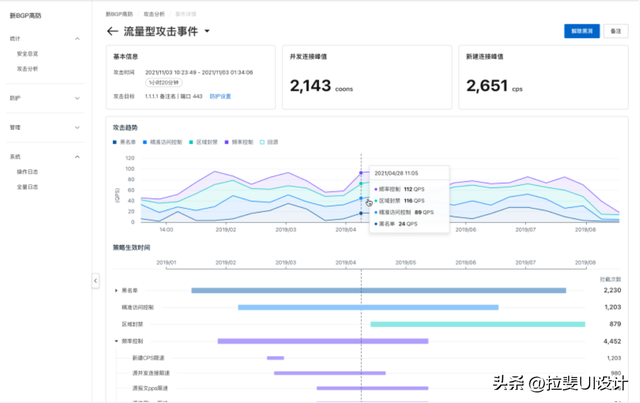Toggle the 回源 legend series
Screen dimensions: 640x403
tap(269, 142)
